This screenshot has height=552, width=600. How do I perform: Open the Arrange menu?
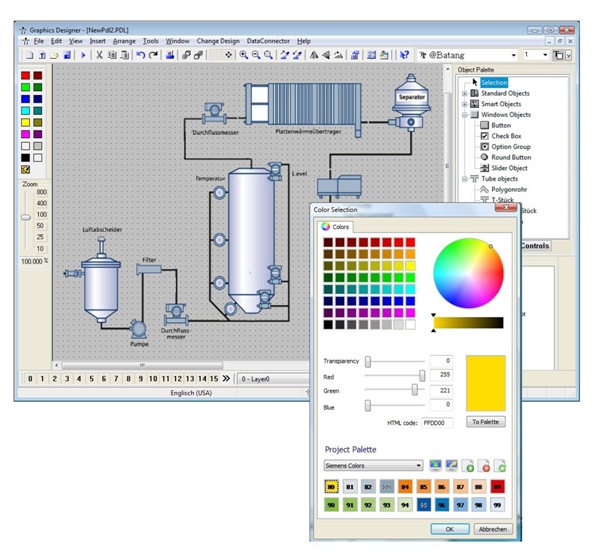124,41
